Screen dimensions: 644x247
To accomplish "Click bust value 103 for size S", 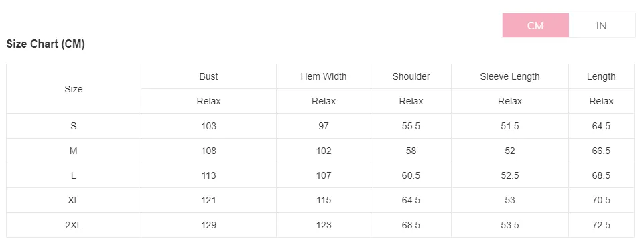I will click(208, 126).
